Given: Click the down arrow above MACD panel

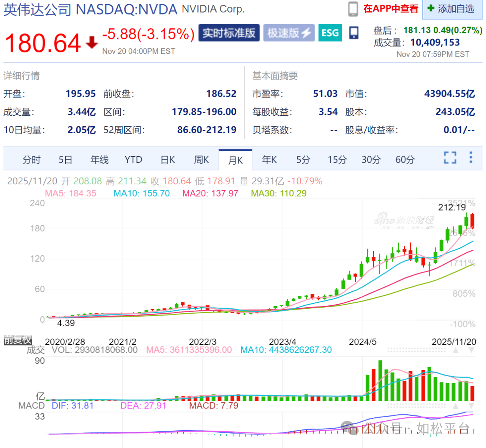Looking at the screenshot, I should (x=471, y=406).
